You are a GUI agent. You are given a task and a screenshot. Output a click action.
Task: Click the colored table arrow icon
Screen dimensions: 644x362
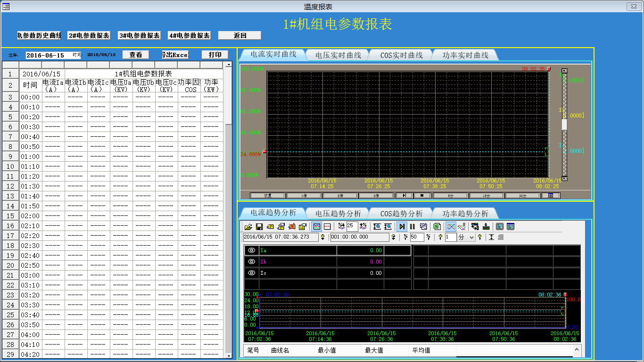click(x=475, y=227)
